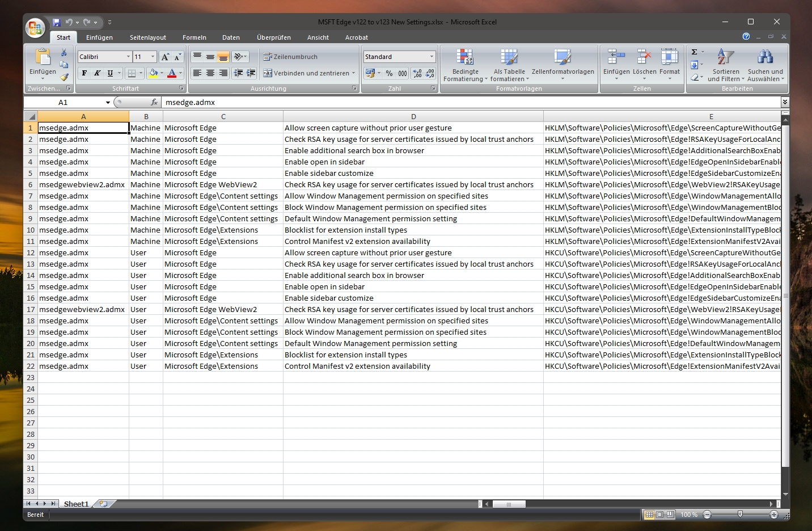Open the font name Calibri dropdown

point(128,57)
